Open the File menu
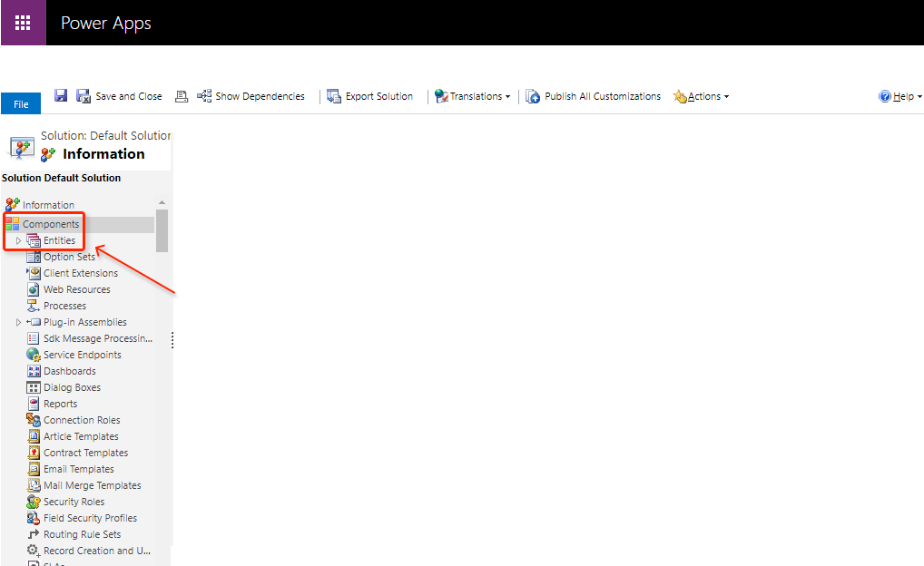Viewport: 924px width, 566px height. click(x=21, y=103)
